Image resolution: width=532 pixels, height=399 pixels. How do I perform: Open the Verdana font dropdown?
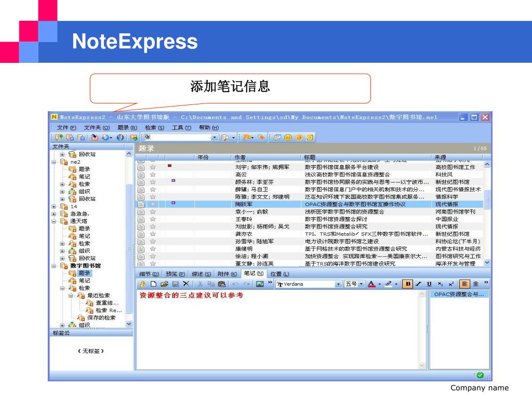click(338, 284)
